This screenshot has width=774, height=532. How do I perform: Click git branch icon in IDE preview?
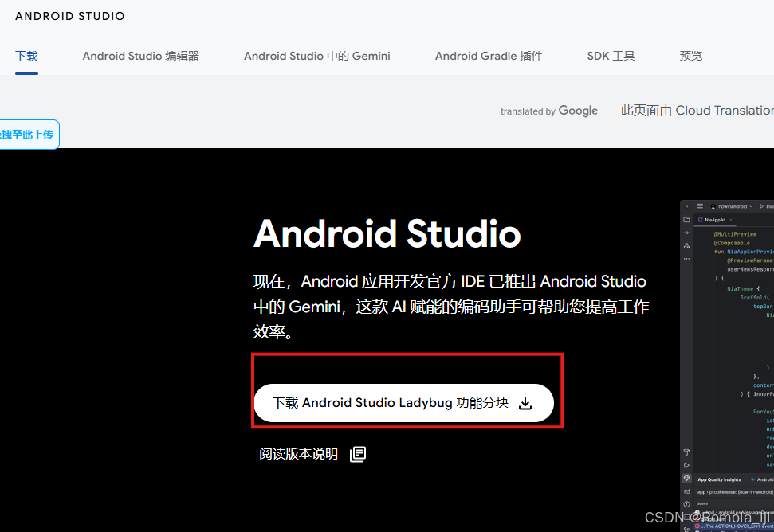[x=762, y=206]
